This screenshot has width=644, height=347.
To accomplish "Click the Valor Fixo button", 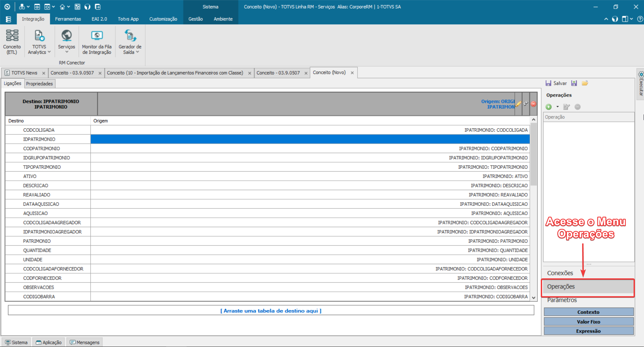I will click(x=589, y=322).
